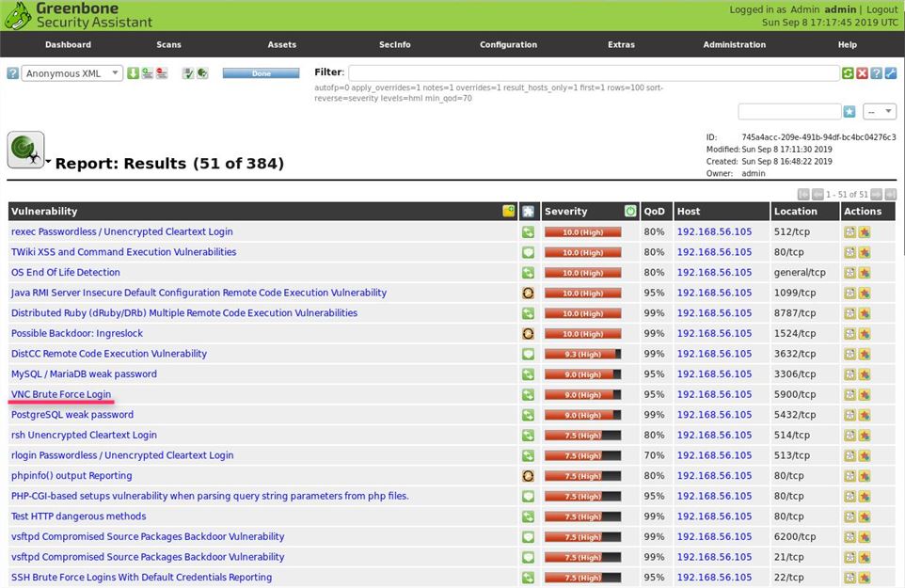Open filter help question mark icon
The width and height of the screenshot is (905, 588).
(x=876, y=73)
